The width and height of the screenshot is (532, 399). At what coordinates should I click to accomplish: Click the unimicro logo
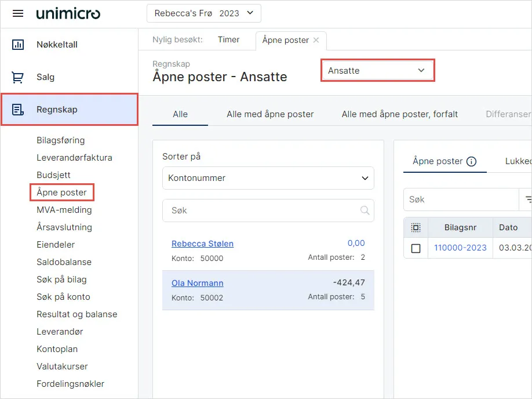[x=68, y=13]
